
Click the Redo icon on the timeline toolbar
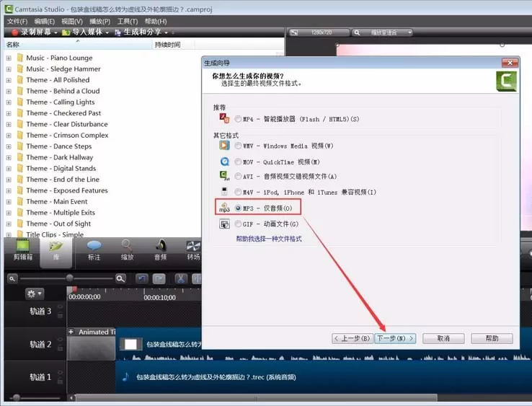point(159,278)
